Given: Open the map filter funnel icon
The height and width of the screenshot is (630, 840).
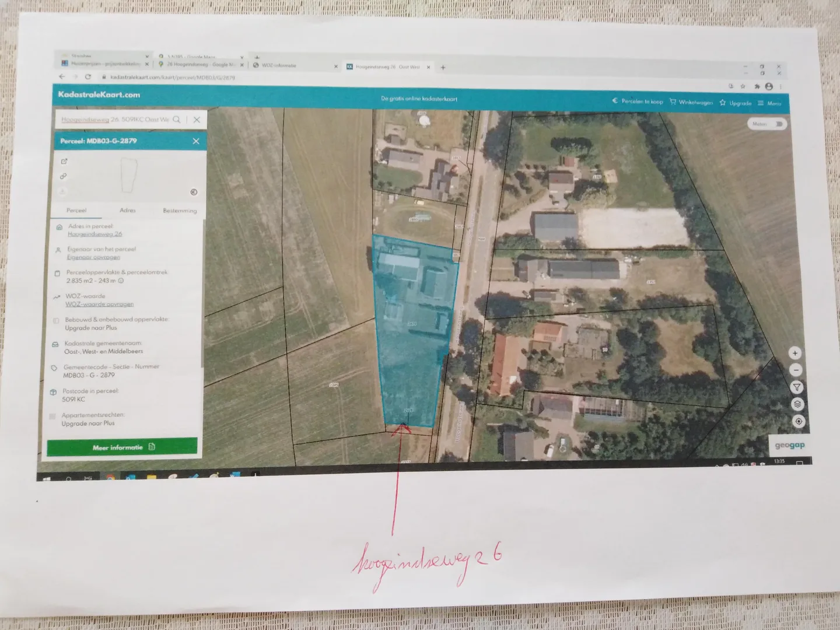Looking at the screenshot, I should coord(797,387).
